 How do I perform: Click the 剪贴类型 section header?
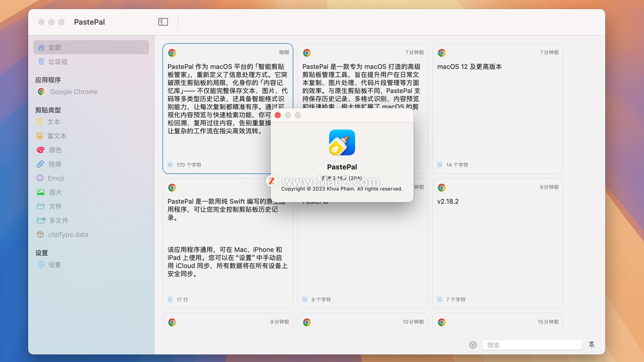(x=48, y=110)
